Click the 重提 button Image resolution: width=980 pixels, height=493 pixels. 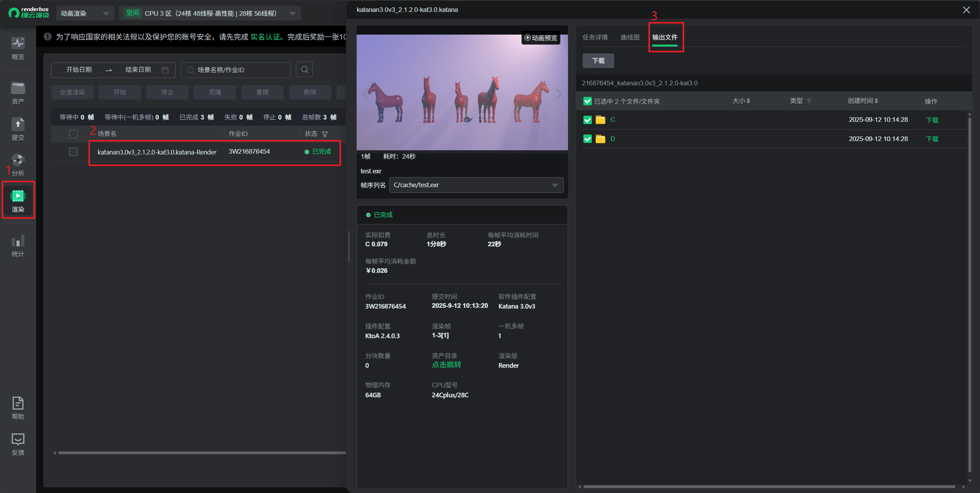coord(262,92)
